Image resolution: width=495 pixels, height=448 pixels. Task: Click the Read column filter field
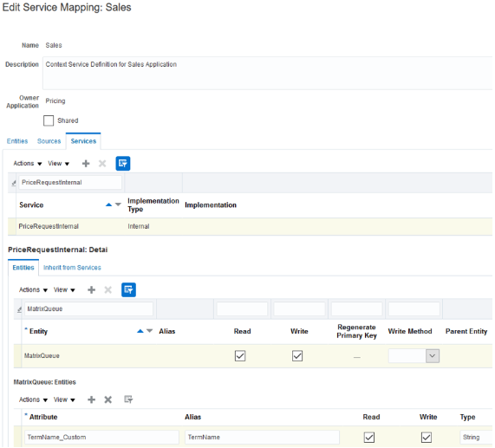click(x=242, y=308)
